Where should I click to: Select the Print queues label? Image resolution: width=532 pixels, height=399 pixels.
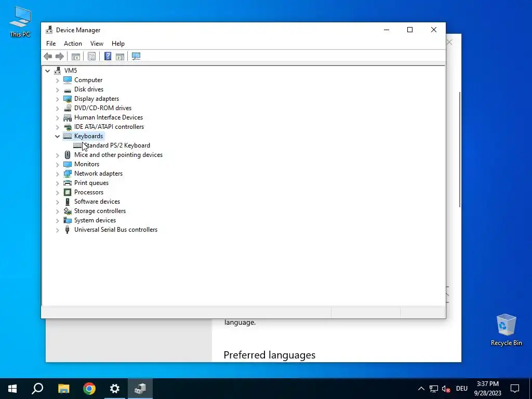[x=91, y=183]
